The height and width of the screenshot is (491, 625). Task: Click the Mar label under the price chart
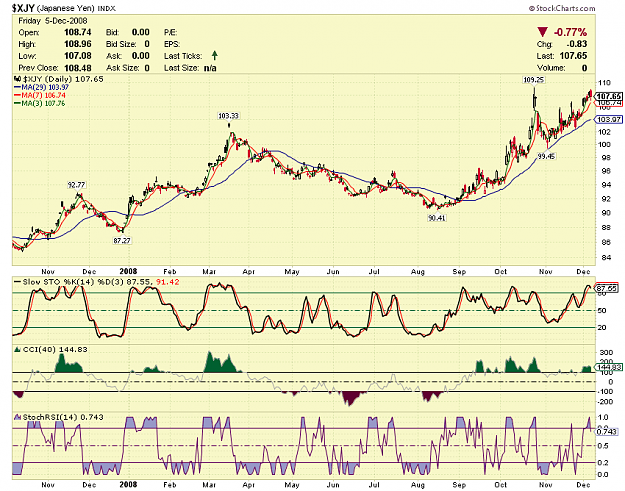(x=209, y=272)
